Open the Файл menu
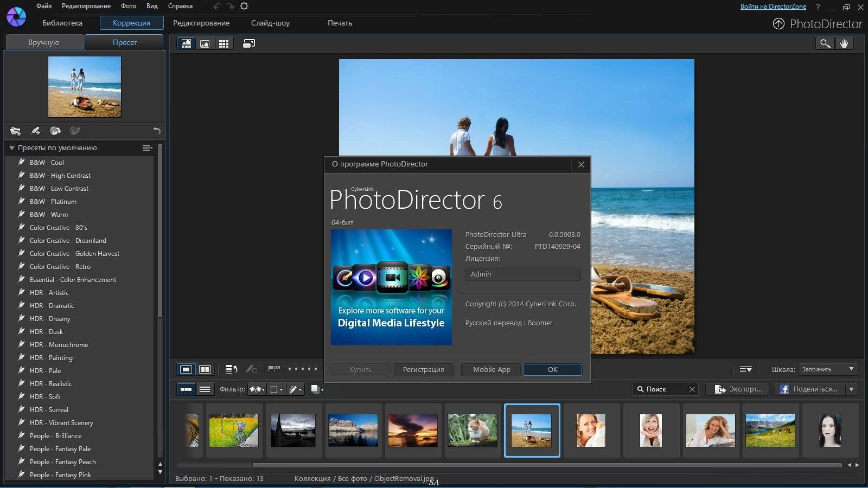The image size is (868, 488). (x=44, y=6)
